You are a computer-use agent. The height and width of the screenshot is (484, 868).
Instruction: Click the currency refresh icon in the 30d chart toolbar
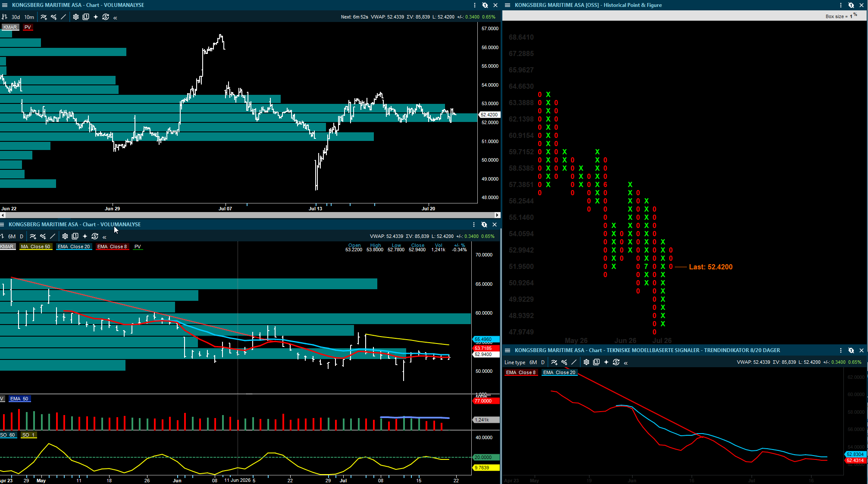pyautogui.click(x=106, y=17)
